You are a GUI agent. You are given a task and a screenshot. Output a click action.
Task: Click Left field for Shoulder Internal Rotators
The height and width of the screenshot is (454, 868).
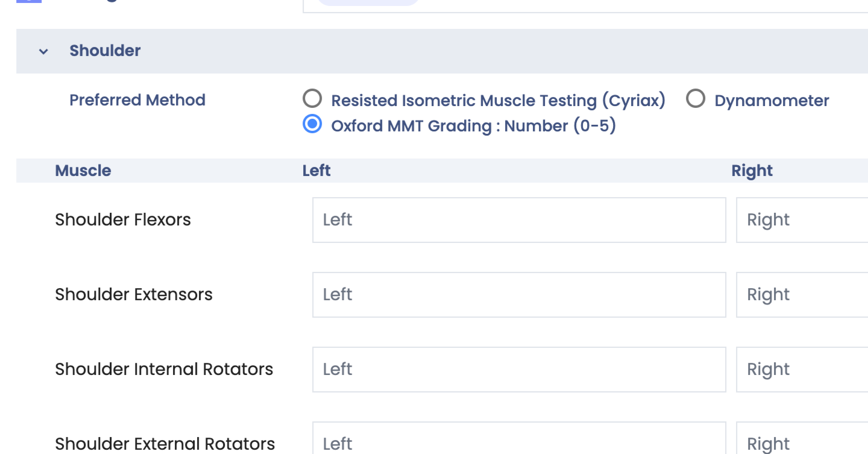[518, 370]
